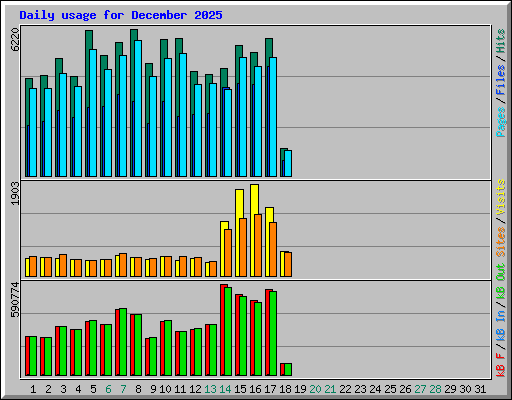Select day 29 on the date axis
Screen dimensions: 512x400
(x=450, y=389)
